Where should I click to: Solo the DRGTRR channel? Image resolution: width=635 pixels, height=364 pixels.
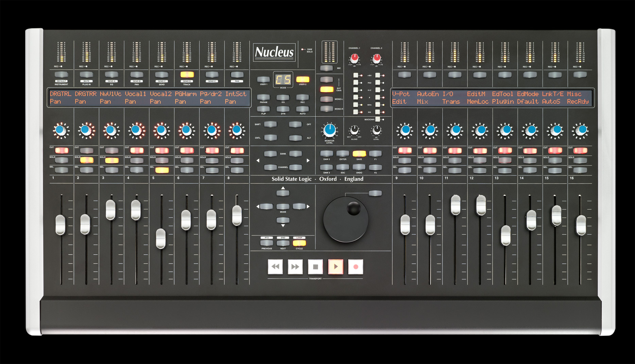point(86,159)
